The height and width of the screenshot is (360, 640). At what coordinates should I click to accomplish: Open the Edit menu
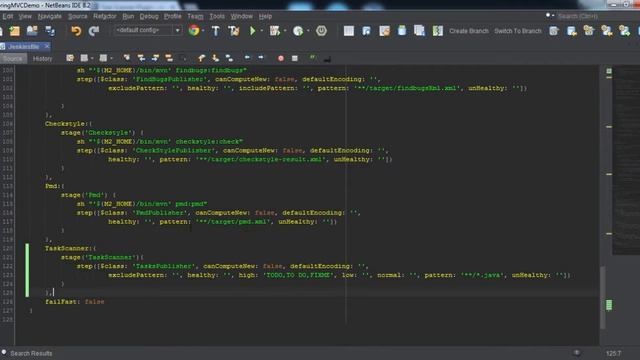point(8,16)
